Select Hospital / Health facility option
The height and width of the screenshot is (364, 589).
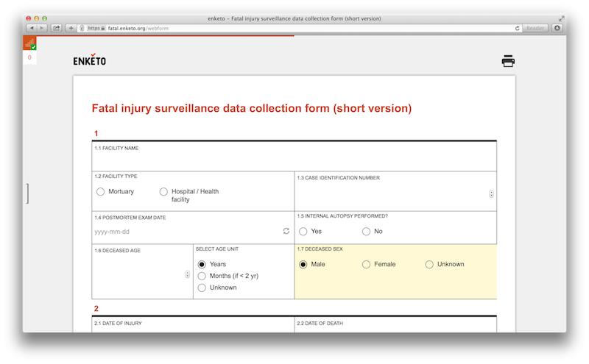(x=163, y=192)
